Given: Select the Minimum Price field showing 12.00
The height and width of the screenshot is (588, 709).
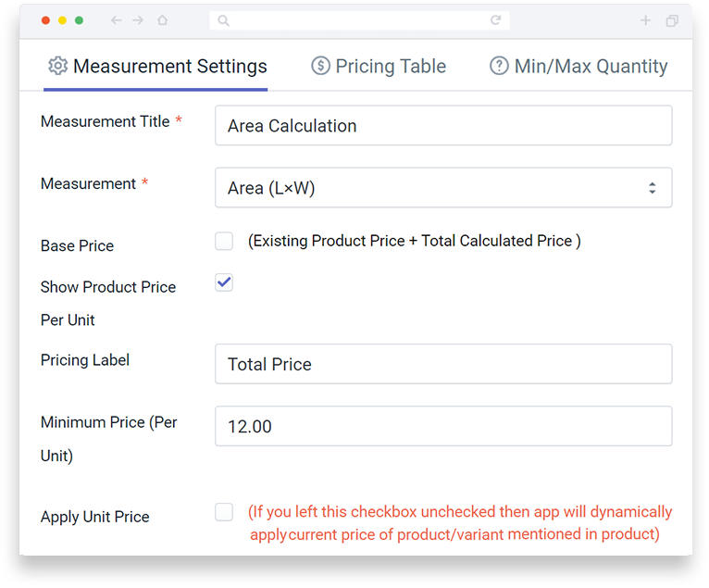Looking at the screenshot, I should [443, 426].
